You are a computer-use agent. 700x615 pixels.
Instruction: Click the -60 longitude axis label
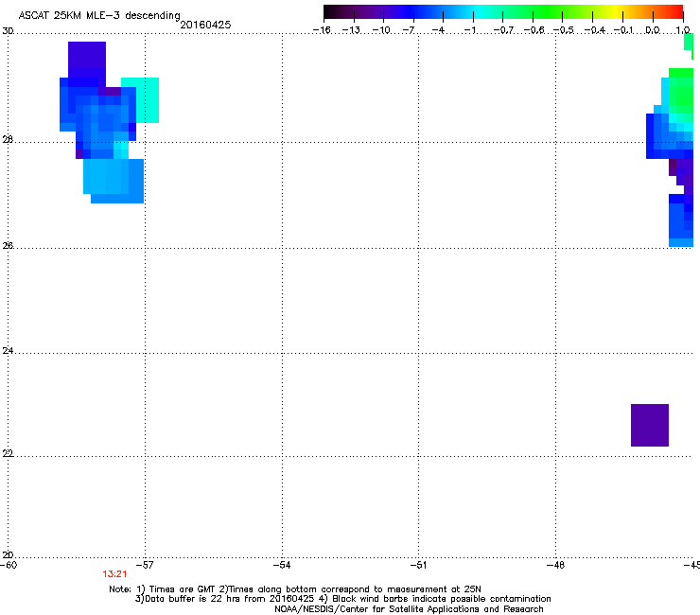[9, 565]
